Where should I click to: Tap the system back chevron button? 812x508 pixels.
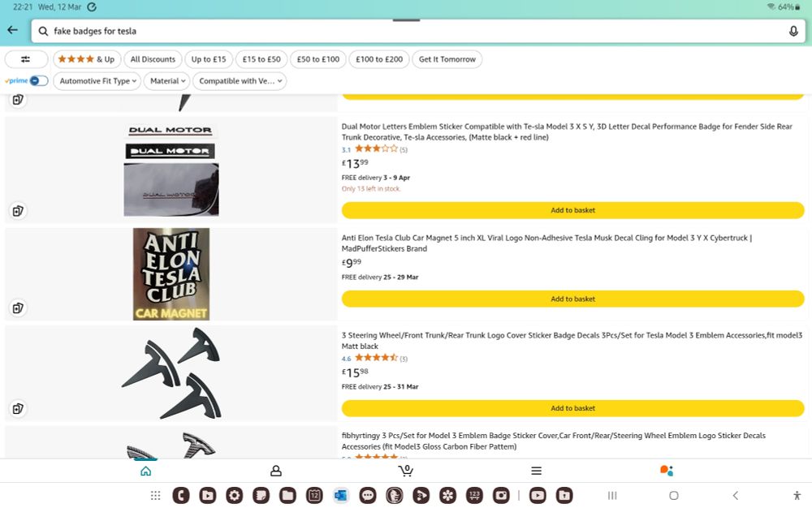pos(736,496)
